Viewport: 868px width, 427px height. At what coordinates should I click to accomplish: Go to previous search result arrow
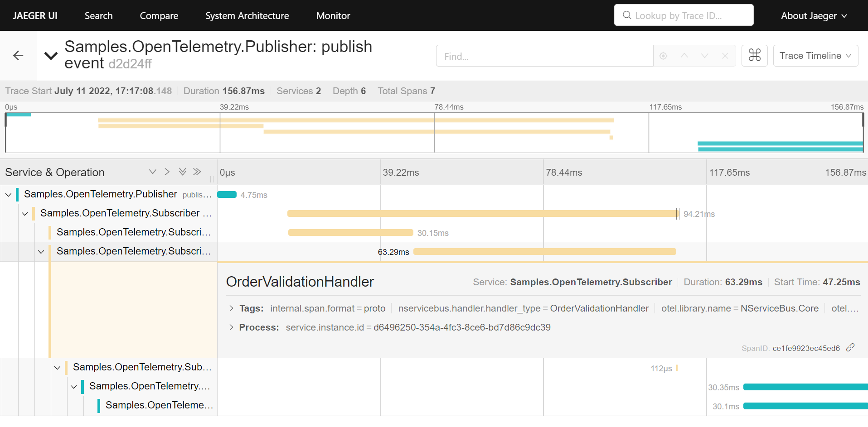[684, 56]
